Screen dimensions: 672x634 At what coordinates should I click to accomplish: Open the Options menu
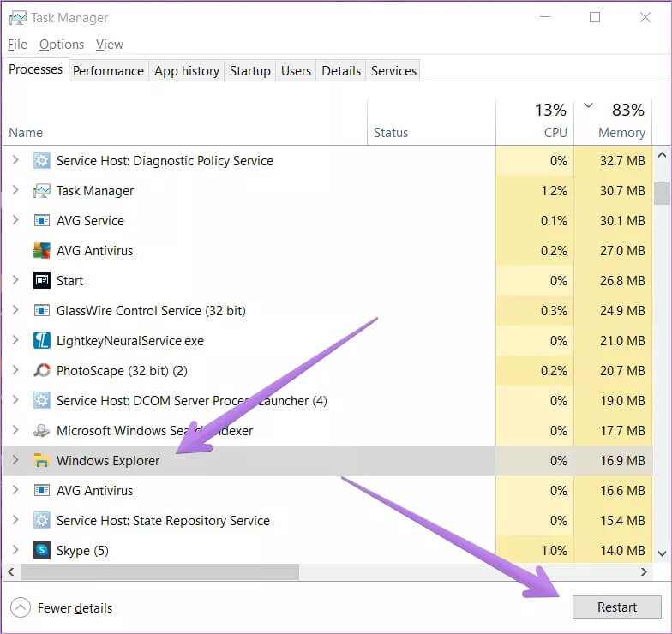62,45
